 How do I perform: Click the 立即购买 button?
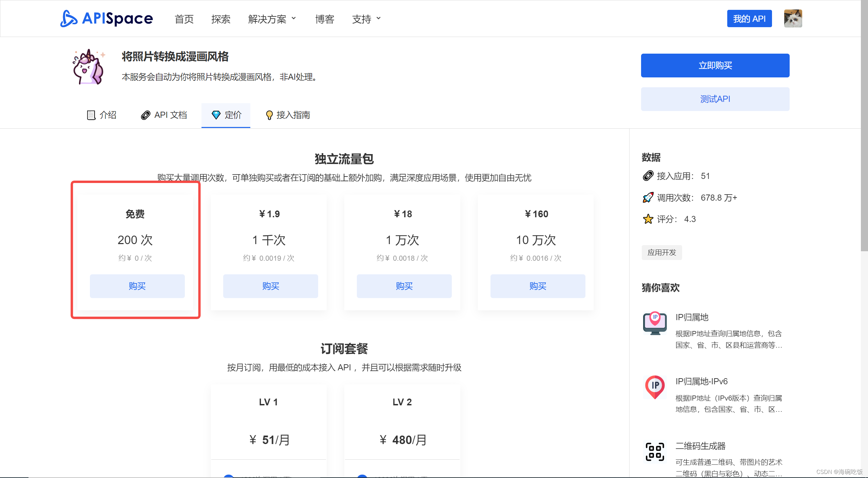click(x=715, y=65)
